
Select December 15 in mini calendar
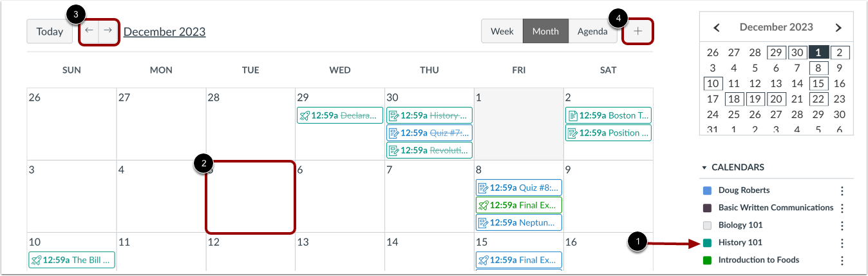click(818, 83)
